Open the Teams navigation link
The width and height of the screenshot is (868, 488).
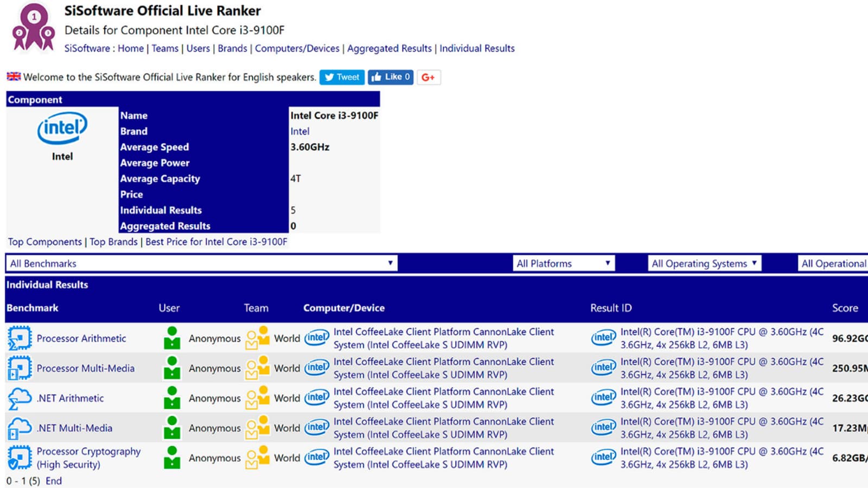pos(165,48)
